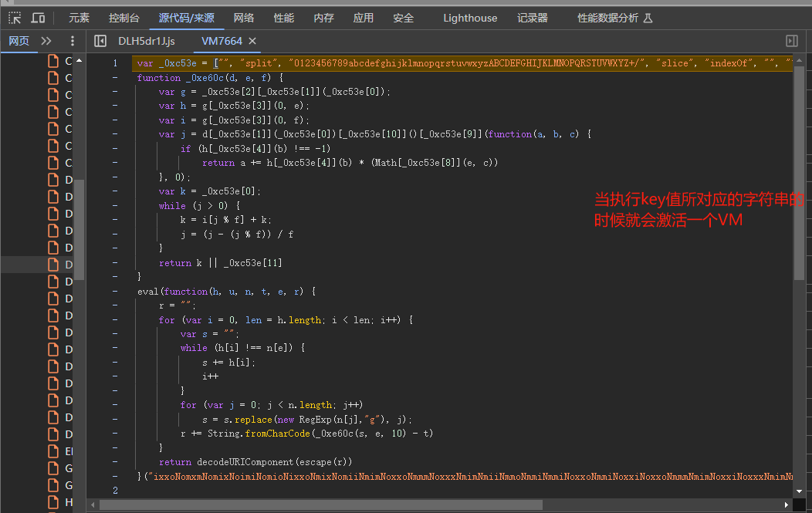Open the 记录器 panel tab
Screen dimensions: 812x513
click(x=533, y=18)
